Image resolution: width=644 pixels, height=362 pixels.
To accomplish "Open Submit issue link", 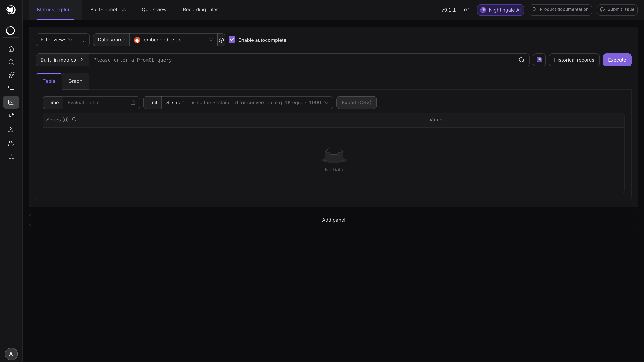I will point(617,10).
